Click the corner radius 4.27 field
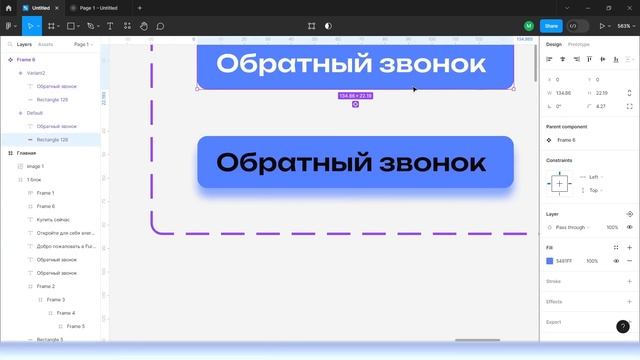The height and width of the screenshot is (360, 640). [601, 106]
